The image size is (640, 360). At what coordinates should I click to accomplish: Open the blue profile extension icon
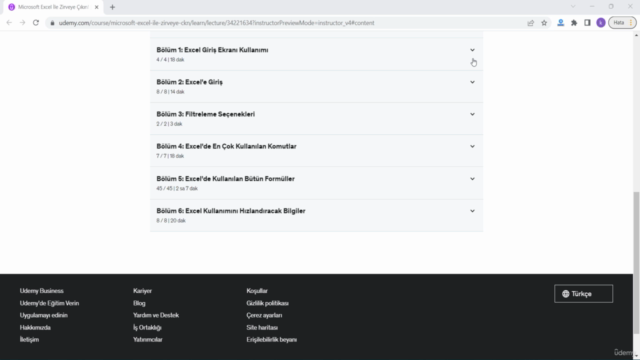click(x=561, y=23)
